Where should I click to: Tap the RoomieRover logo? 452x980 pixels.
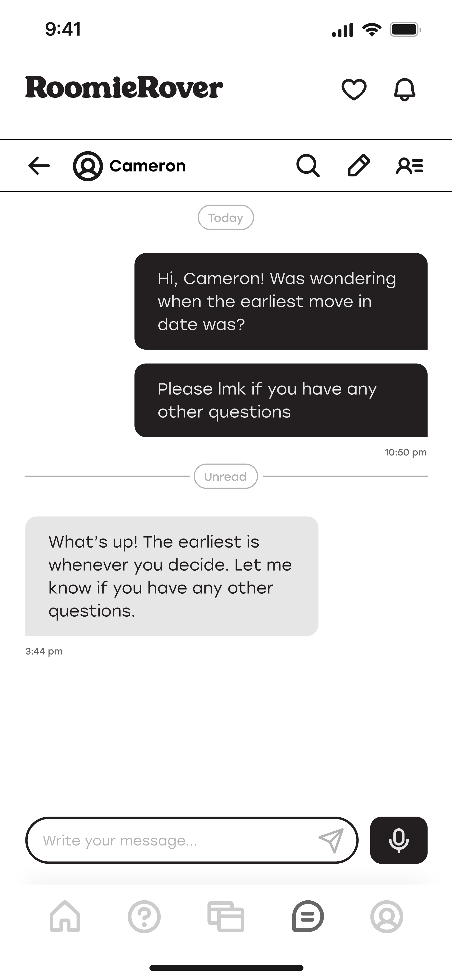click(x=124, y=87)
